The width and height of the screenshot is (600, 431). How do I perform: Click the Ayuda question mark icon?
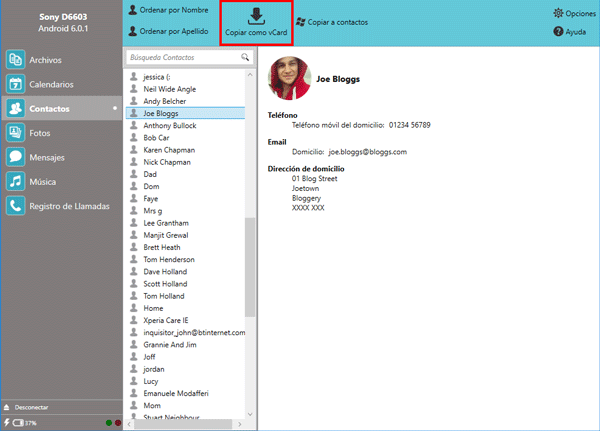click(x=558, y=31)
